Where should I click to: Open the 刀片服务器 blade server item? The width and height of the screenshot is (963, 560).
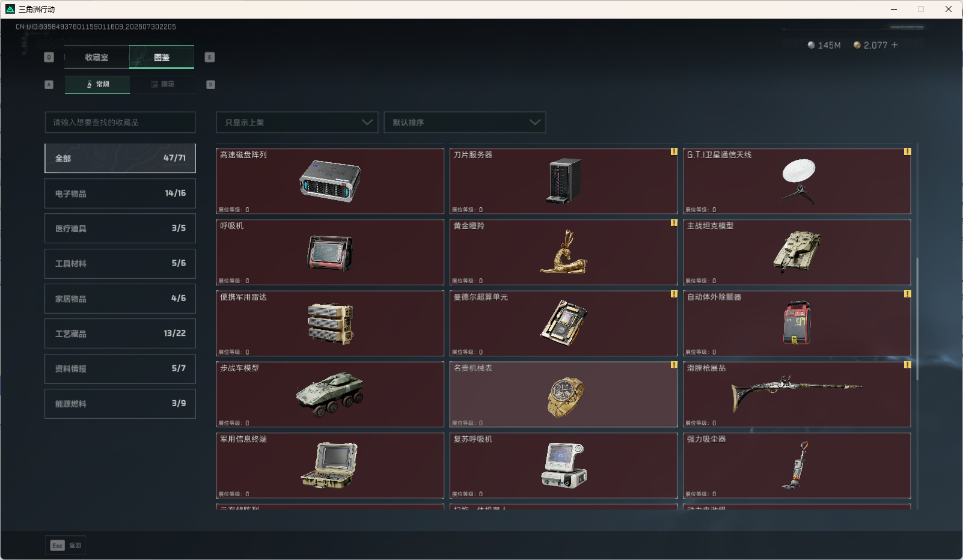pos(563,181)
